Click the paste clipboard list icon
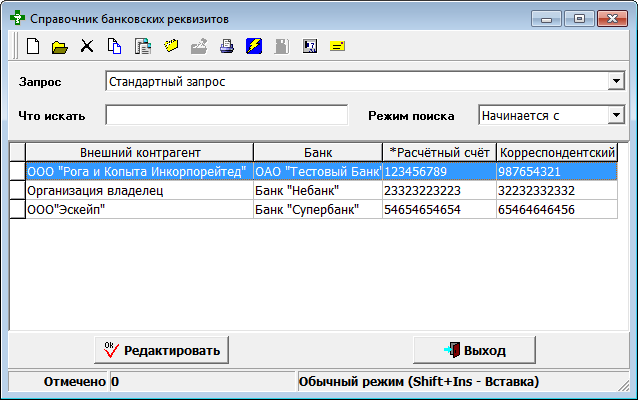 (143, 46)
